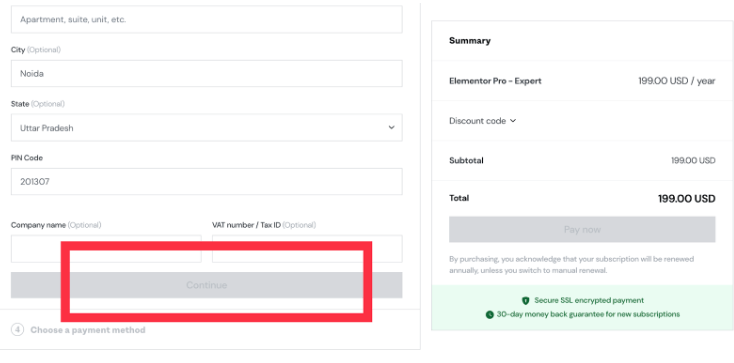
Task: Click the PIN Code label
Action: point(27,158)
